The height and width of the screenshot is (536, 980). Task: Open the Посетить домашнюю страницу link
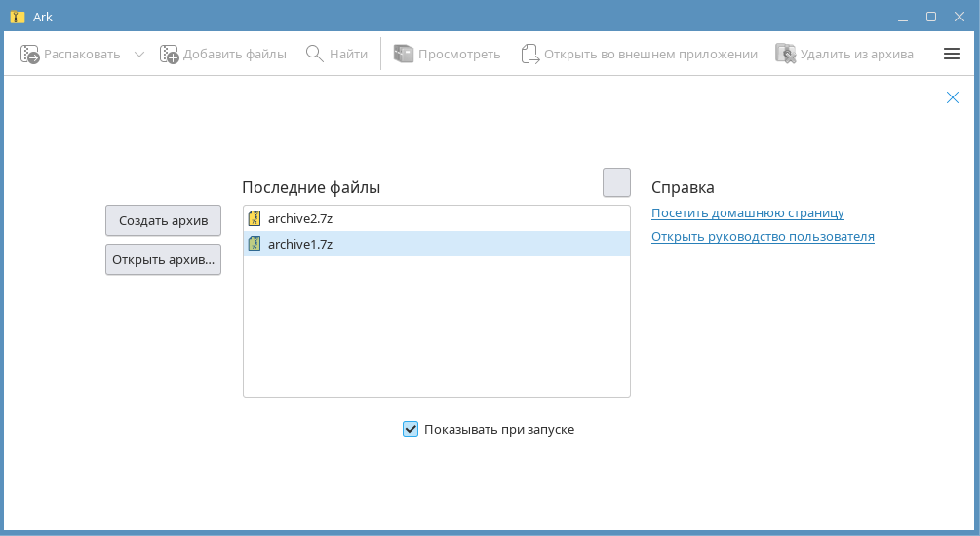[747, 212]
